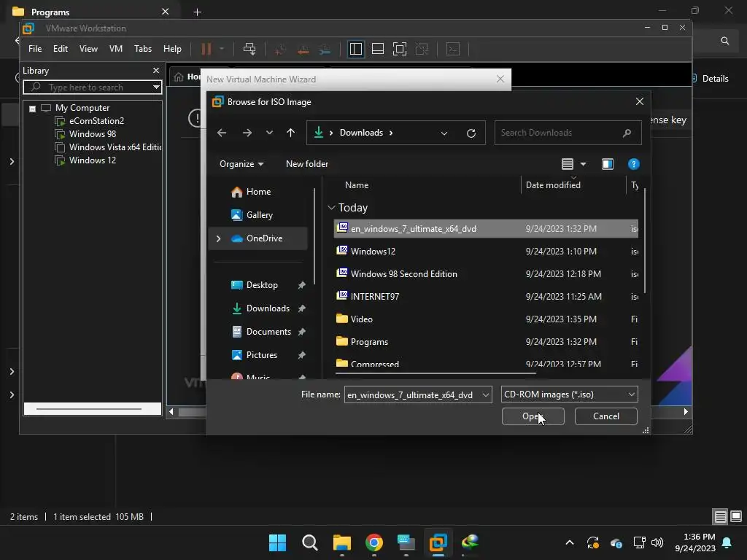The height and width of the screenshot is (560, 747).
Task: Click the VMware pause VM toolbar icon
Action: pos(206,49)
